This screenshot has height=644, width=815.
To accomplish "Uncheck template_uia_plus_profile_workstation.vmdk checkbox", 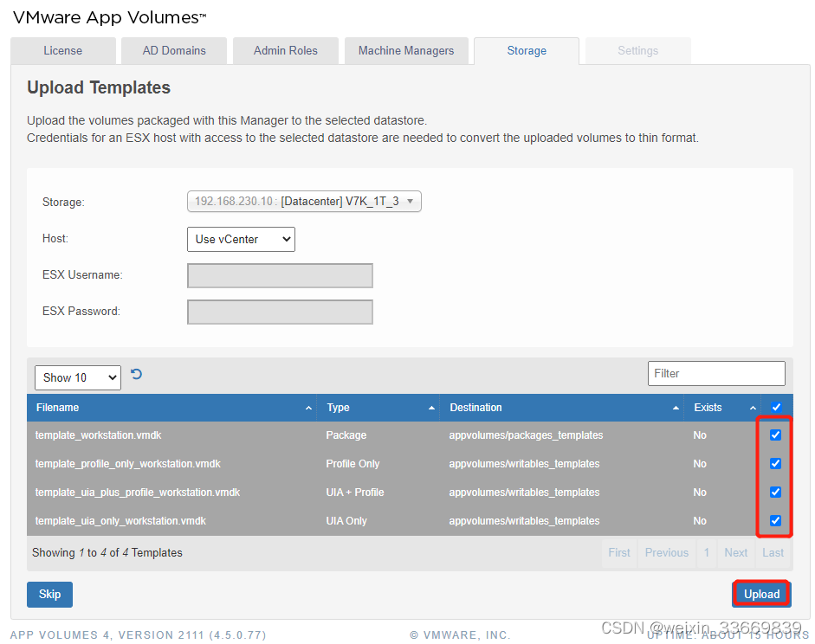I will [775, 492].
